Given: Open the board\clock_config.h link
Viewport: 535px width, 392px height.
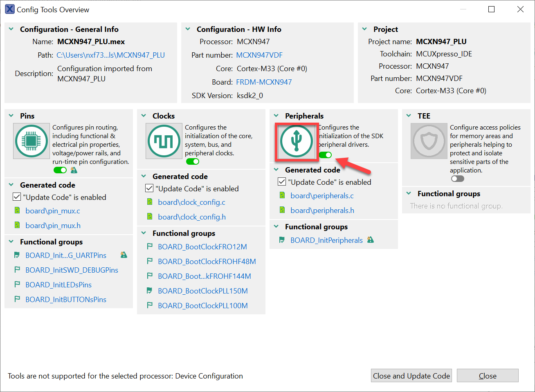Looking at the screenshot, I should 191,217.
